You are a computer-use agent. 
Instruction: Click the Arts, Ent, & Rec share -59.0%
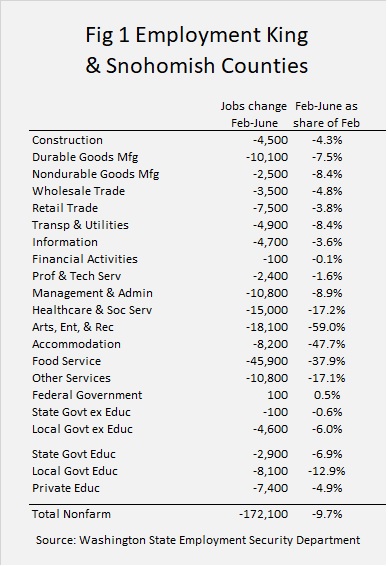click(x=327, y=327)
